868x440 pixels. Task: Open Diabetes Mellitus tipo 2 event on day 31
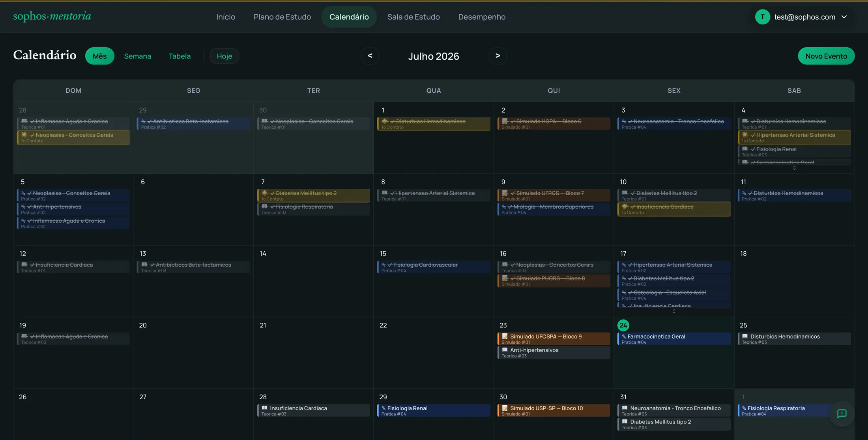pyautogui.click(x=674, y=424)
